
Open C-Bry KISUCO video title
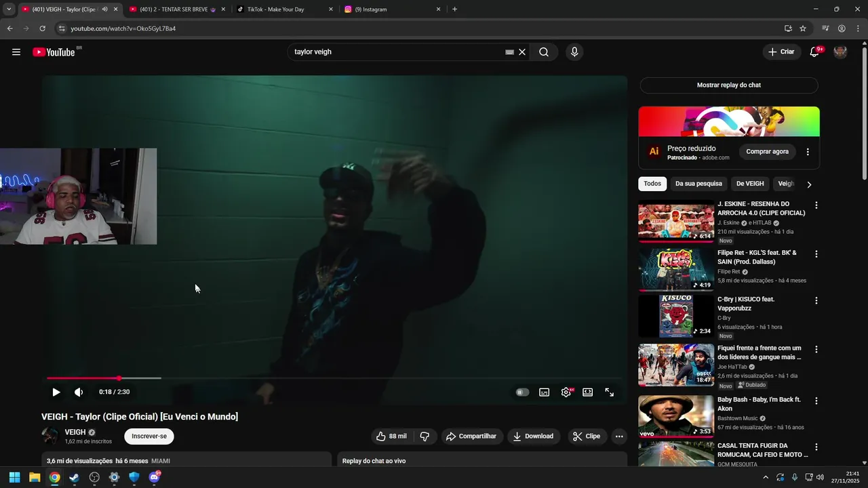[x=746, y=304]
